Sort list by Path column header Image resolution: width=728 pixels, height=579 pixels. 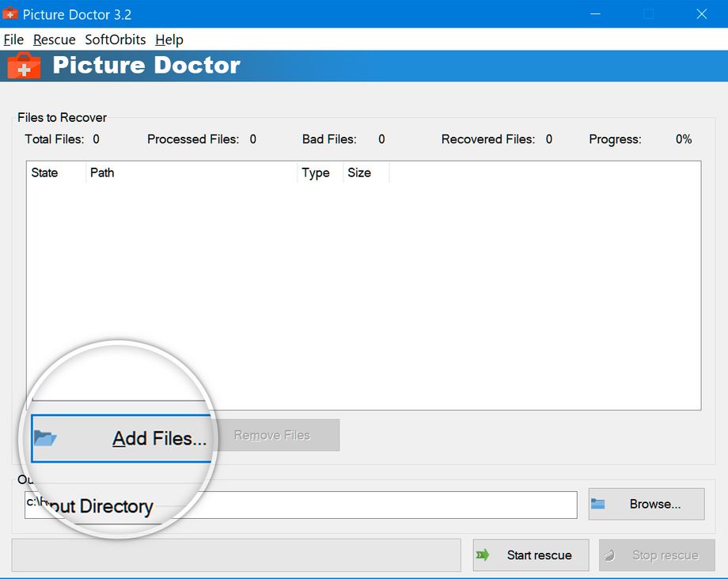click(x=191, y=172)
